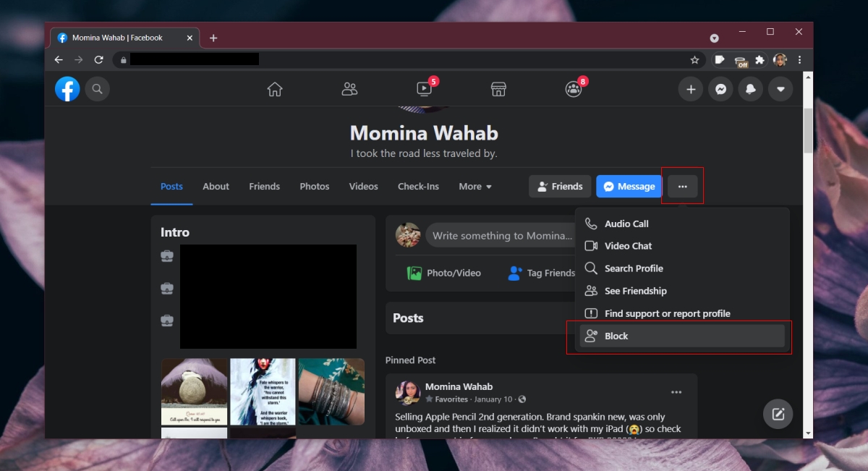Click the browser address bar
The width and height of the screenshot is (868, 471).
tap(410, 60)
